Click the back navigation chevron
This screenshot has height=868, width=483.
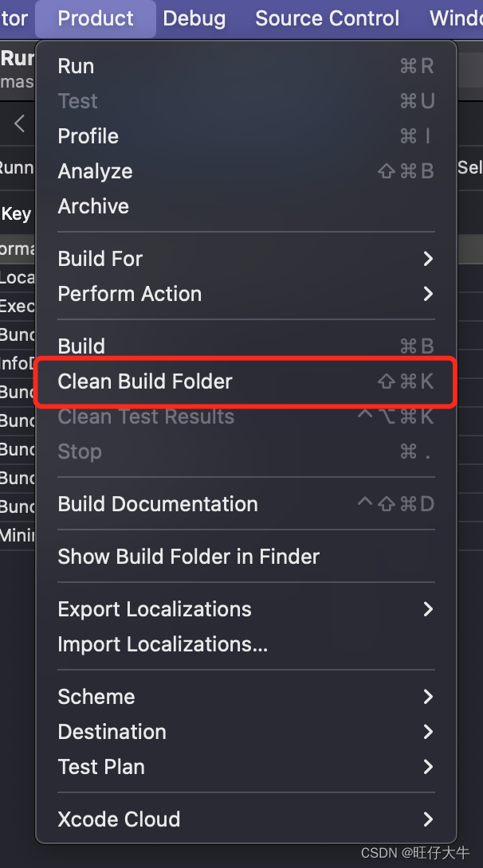pos(18,124)
